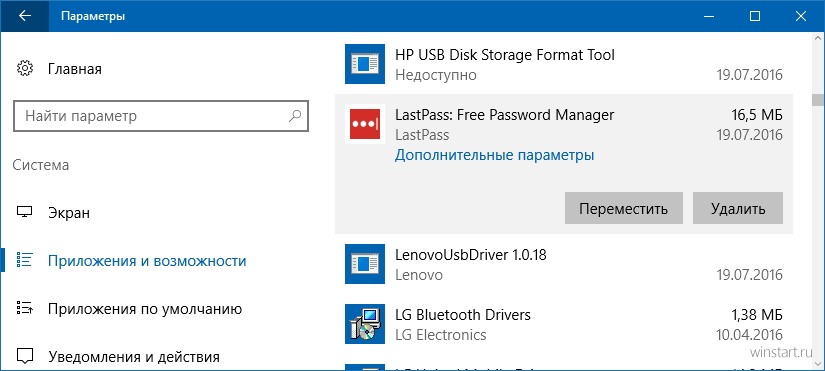
Task: Select the LG Bluetooth Drivers list entry
Action: pos(564,324)
